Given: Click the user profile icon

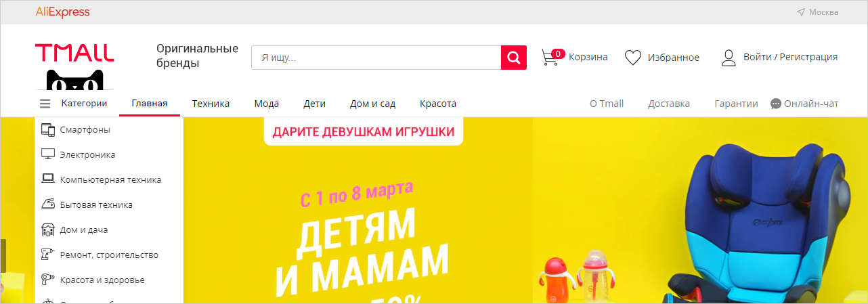Looking at the screenshot, I should 729,58.
